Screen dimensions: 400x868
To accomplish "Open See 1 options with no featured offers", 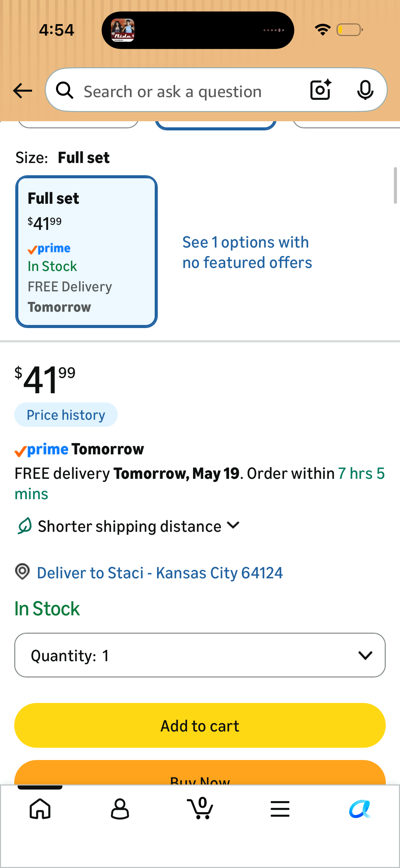I will point(247,252).
